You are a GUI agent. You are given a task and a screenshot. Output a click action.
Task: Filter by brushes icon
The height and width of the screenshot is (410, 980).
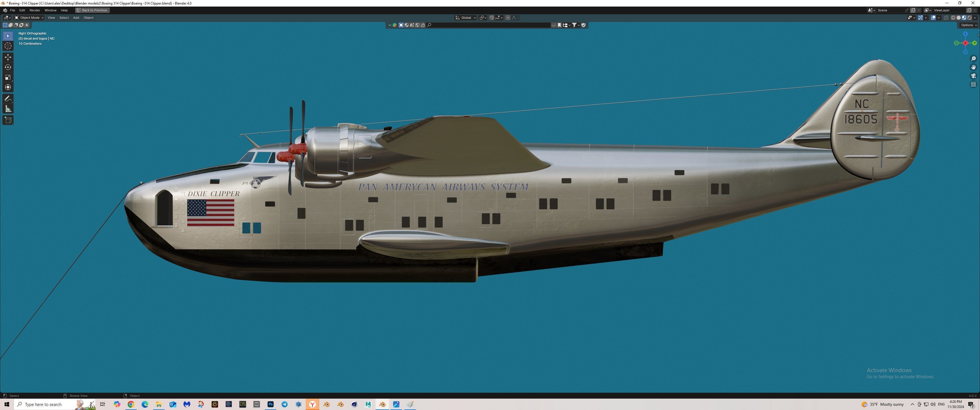click(x=423, y=25)
